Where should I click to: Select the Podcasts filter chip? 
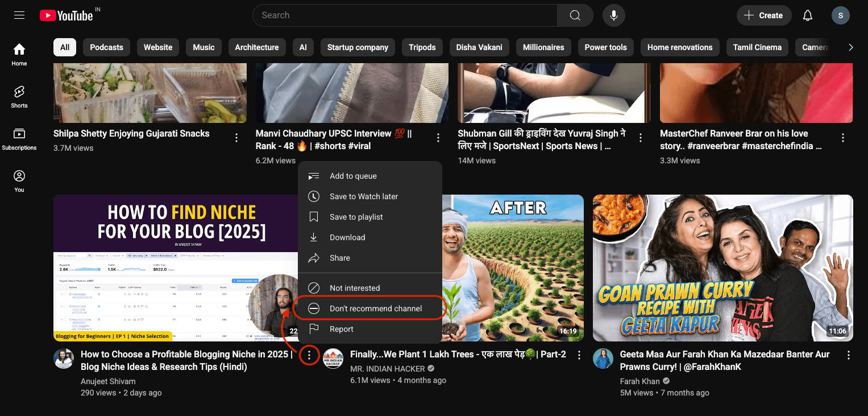pyautogui.click(x=106, y=47)
